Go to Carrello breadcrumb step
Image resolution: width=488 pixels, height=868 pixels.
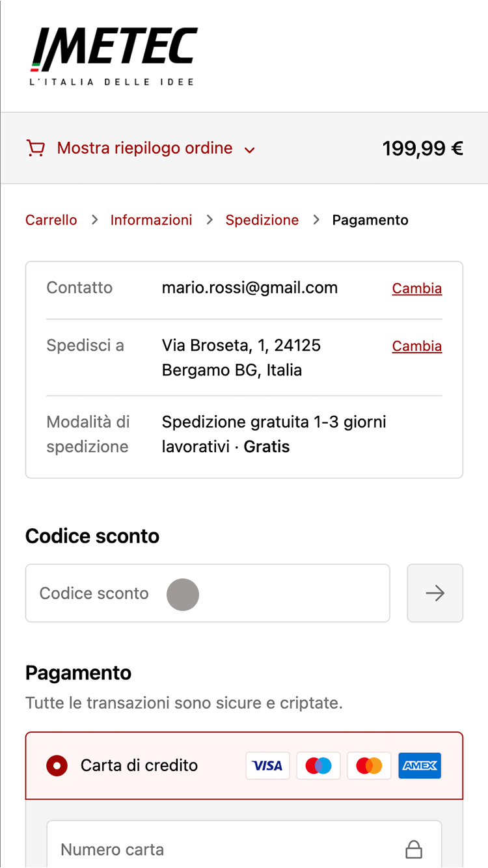click(x=51, y=220)
